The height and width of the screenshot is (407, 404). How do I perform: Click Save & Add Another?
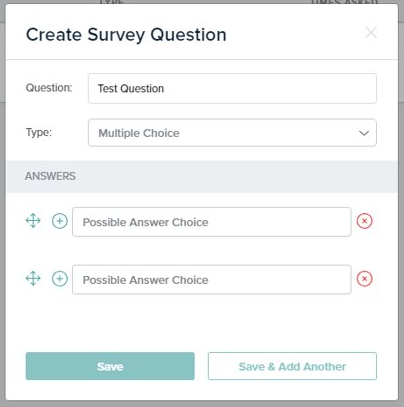point(292,366)
